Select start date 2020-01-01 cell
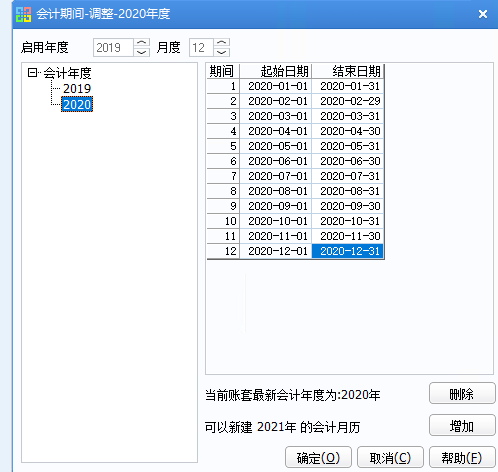The width and height of the screenshot is (498, 472). click(276, 86)
